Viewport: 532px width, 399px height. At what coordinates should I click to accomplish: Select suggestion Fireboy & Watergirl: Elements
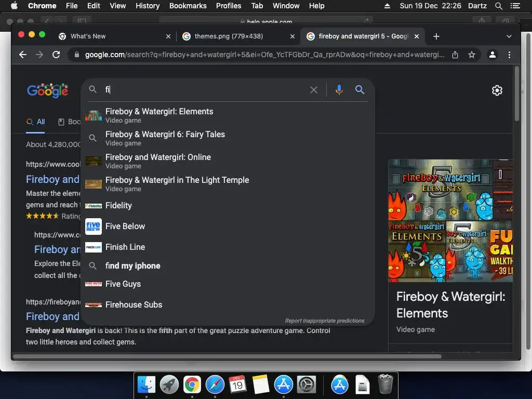(228, 115)
